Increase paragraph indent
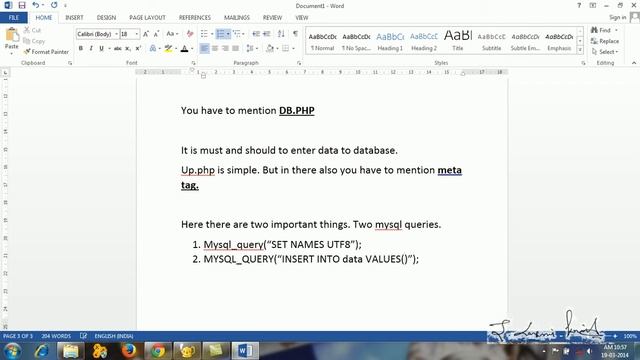This screenshot has height=360, width=640. tap(267, 34)
